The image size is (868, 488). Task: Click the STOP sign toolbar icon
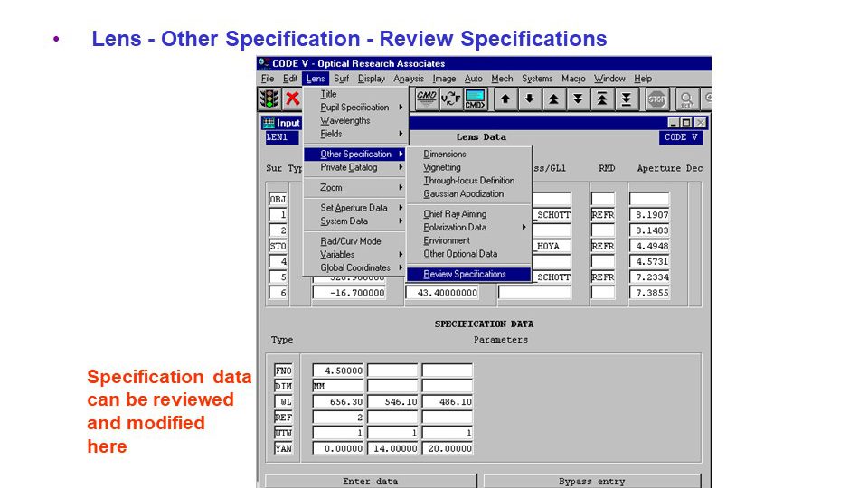click(656, 99)
